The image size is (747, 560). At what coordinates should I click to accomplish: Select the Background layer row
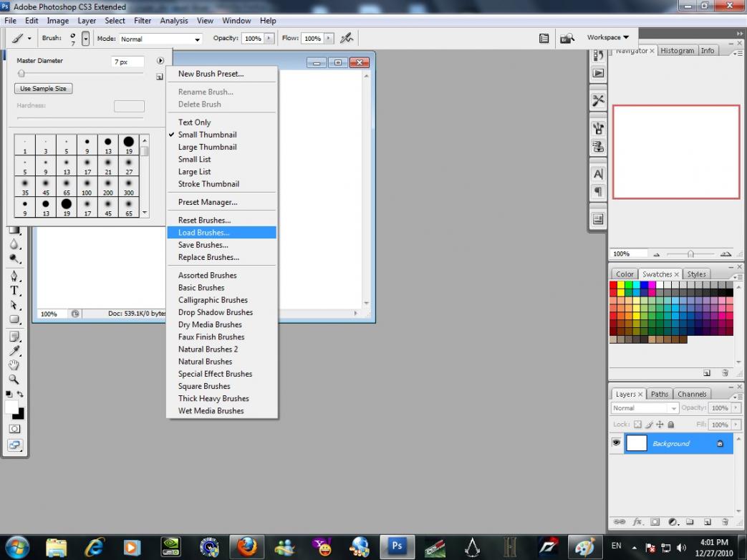[x=672, y=443]
